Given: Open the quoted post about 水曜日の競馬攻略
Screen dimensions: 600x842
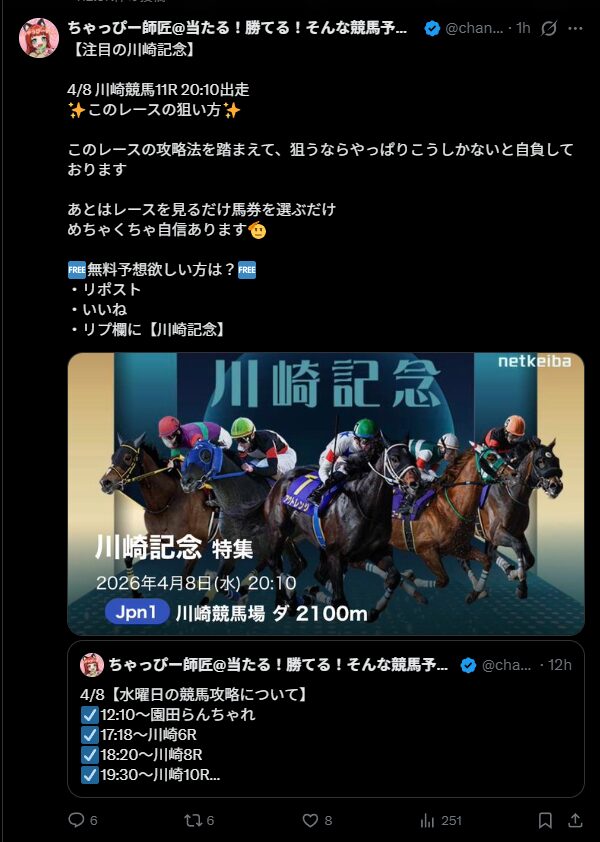Looking at the screenshot, I should (x=326, y=718).
